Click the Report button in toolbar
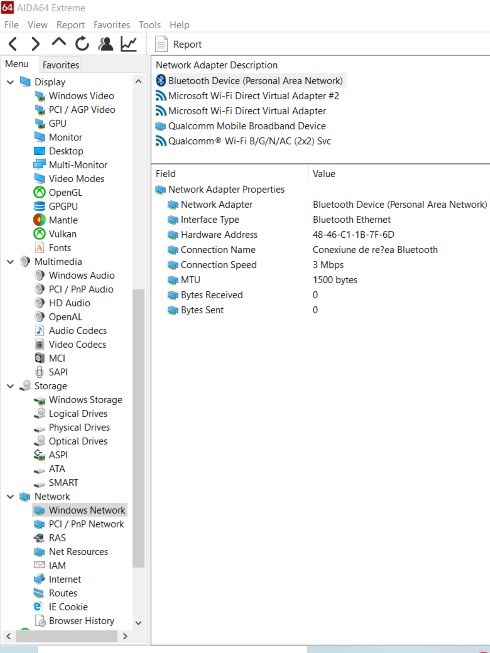 pos(178,44)
